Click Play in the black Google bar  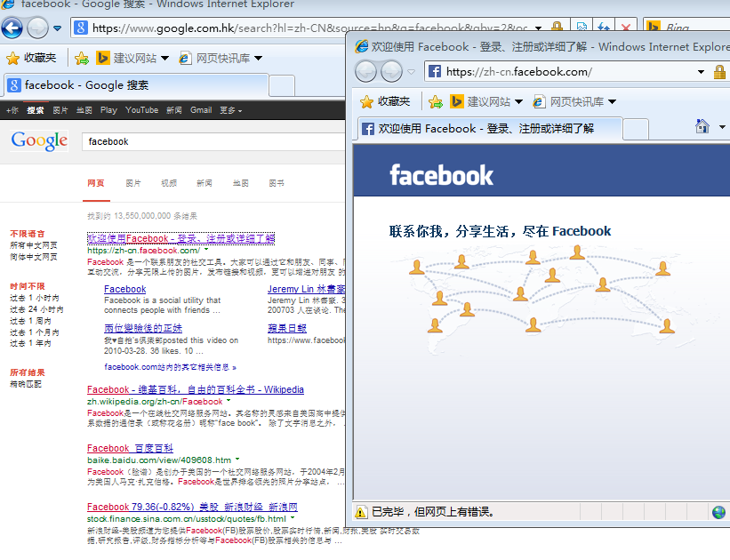(108, 110)
